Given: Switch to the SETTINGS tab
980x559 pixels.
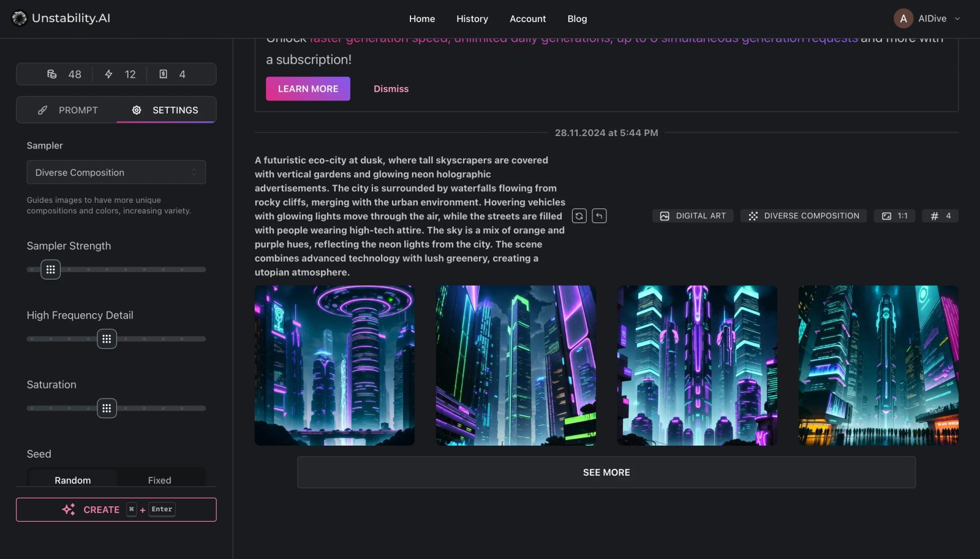Looking at the screenshot, I should pos(166,110).
